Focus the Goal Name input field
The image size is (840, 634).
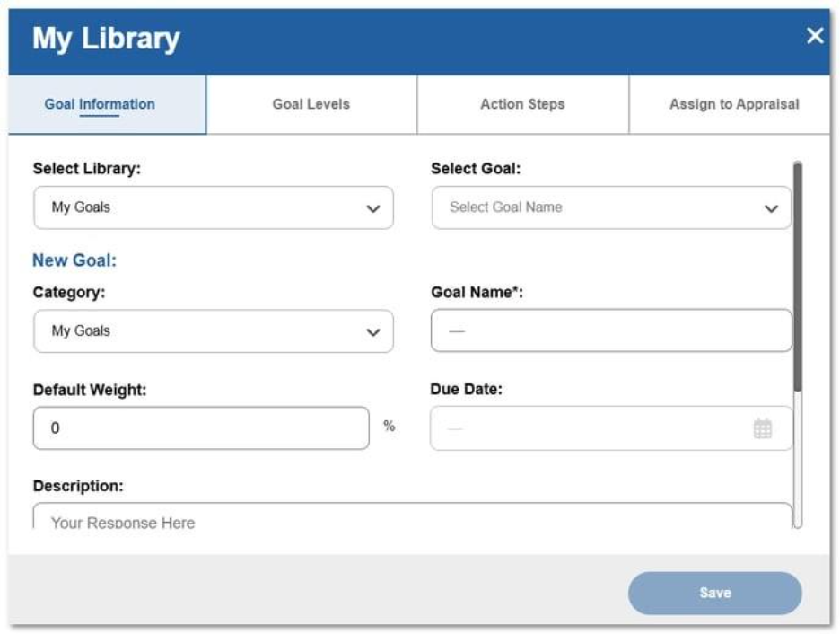611,330
